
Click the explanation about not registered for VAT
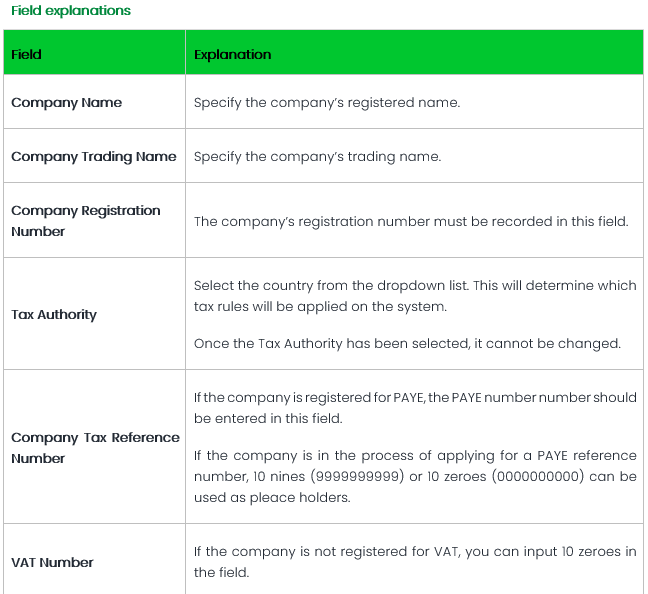pos(414,562)
